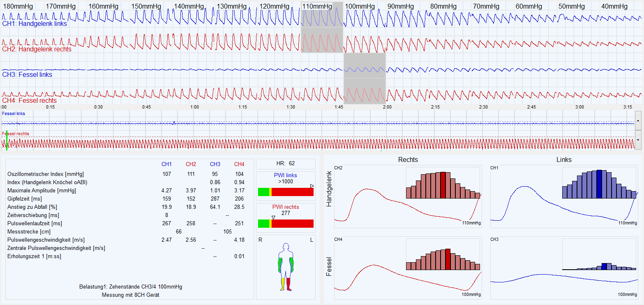This screenshot has height=305, width=644.
Task: Click the PWI rechts color scale bar
Action: tap(286, 224)
